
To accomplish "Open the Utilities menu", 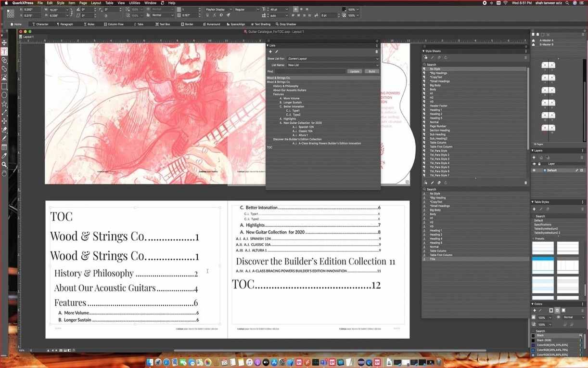I will (x=134, y=3).
